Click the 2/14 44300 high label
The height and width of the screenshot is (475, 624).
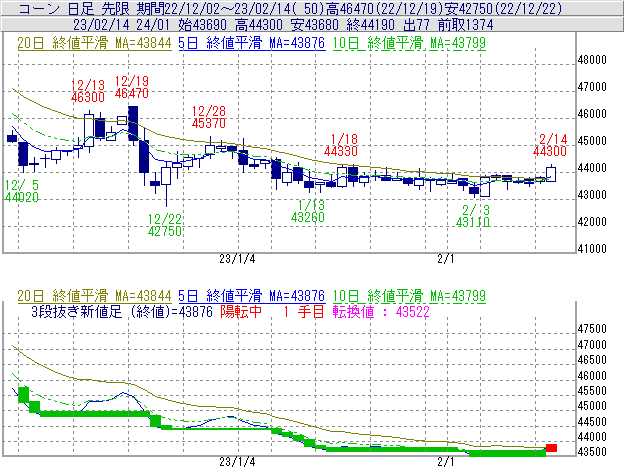click(550, 145)
